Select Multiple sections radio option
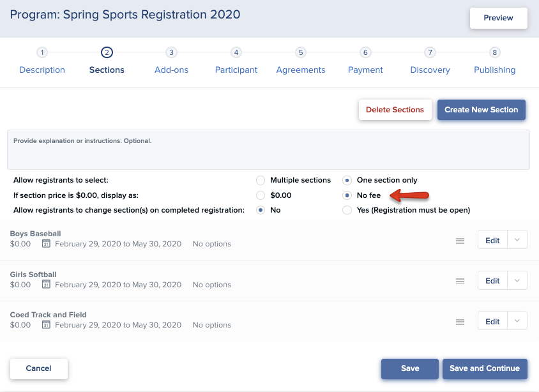Image resolution: width=539 pixels, height=392 pixels. coord(261,180)
